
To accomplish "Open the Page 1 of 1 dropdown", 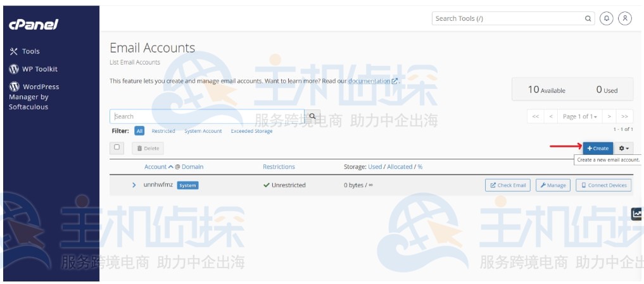I will (x=579, y=116).
